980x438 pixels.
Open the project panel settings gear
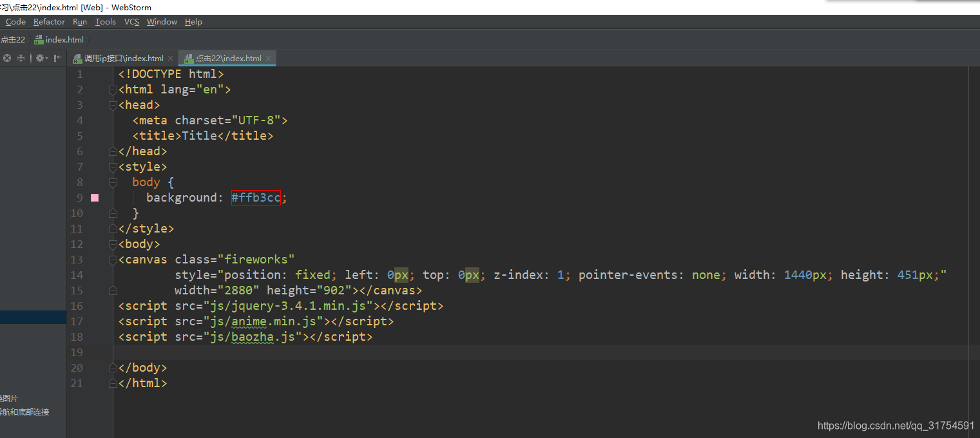[x=41, y=58]
